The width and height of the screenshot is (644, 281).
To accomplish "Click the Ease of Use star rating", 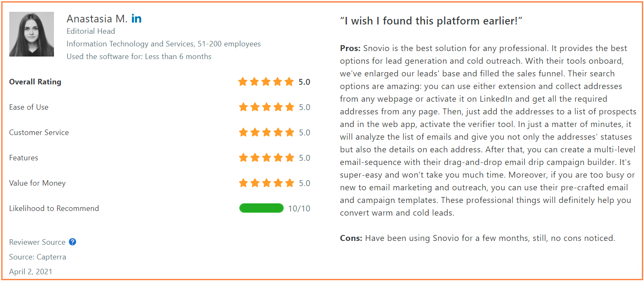I will [266, 107].
